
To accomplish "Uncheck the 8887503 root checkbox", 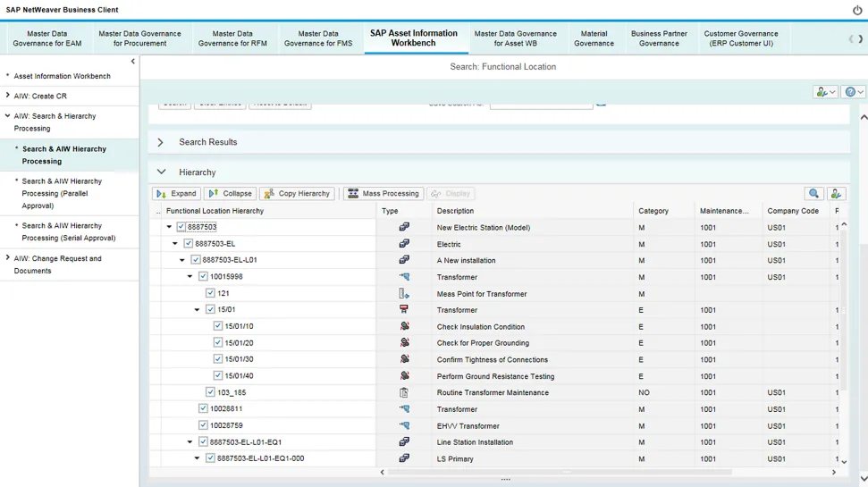I will (x=181, y=227).
